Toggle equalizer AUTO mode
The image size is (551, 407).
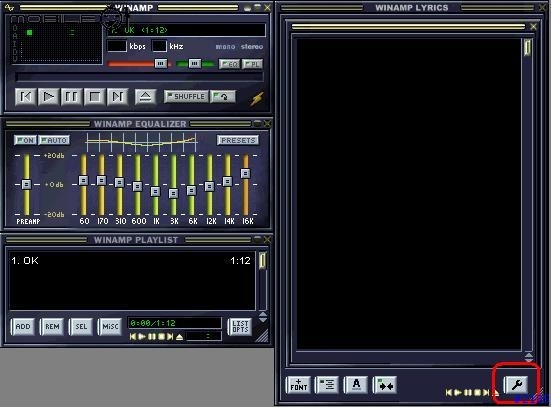click(54, 140)
